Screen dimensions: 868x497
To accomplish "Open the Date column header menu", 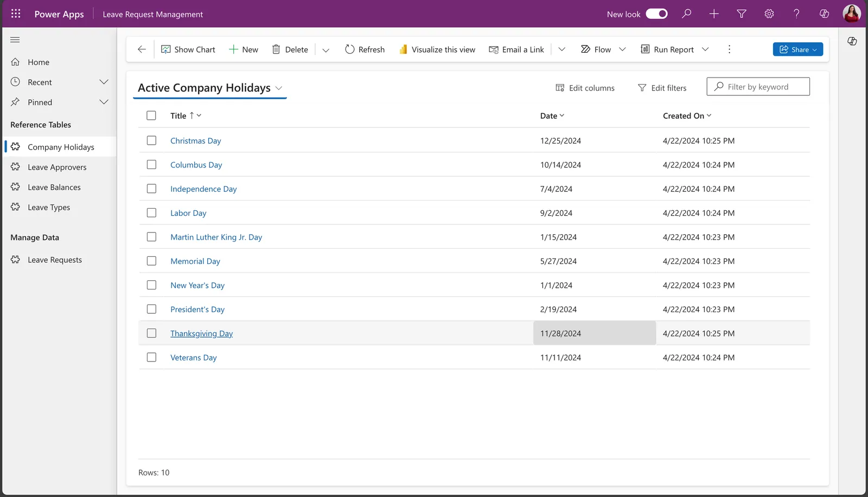I will coord(552,115).
